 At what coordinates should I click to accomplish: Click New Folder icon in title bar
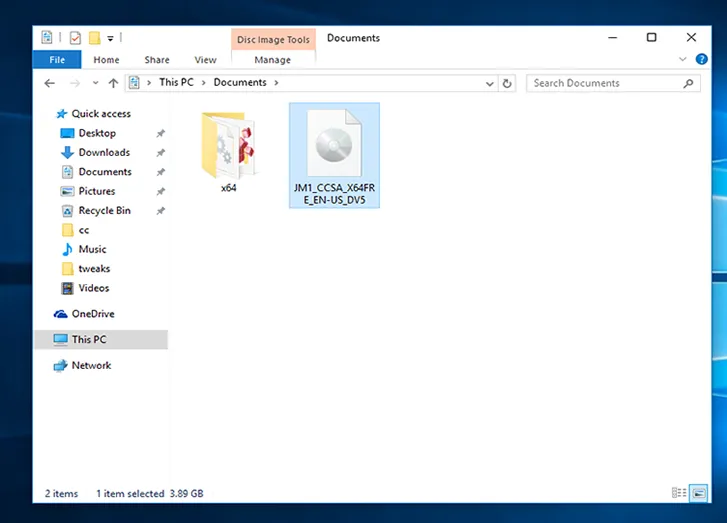[x=94, y=38]
